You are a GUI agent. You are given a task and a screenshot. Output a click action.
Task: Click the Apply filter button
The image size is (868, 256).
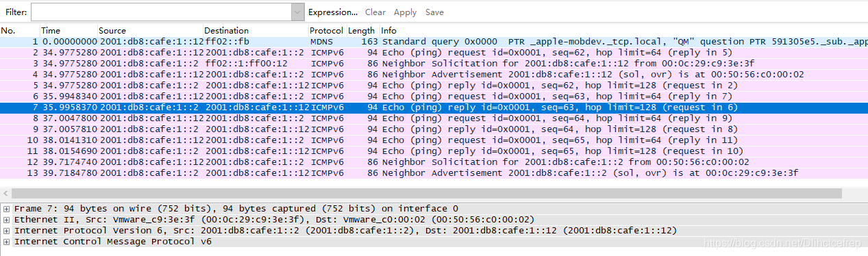405,12
